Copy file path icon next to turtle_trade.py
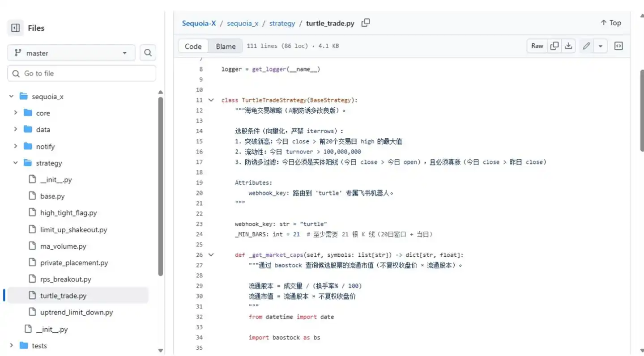The width and height of the screenshot is (644, 356). pos(366,23)
